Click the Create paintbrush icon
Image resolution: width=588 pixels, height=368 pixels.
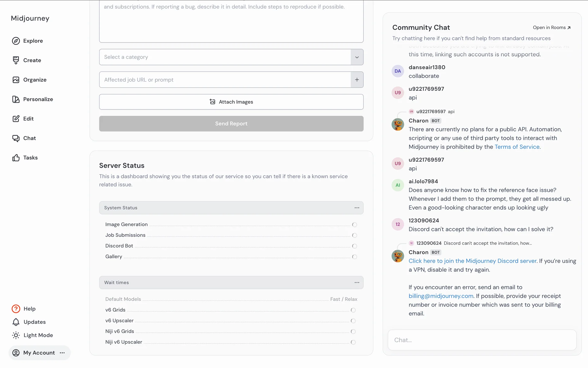point(16,60)
